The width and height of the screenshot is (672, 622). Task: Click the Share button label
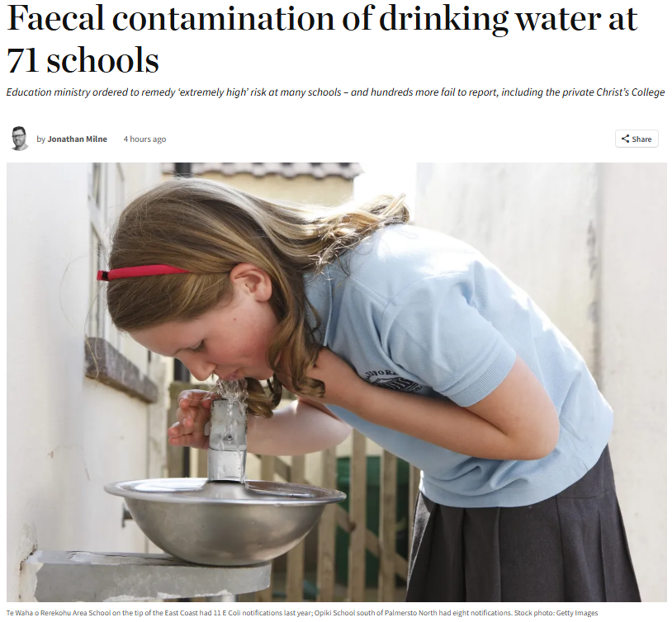pyautogui.click(x=641, y=139)
